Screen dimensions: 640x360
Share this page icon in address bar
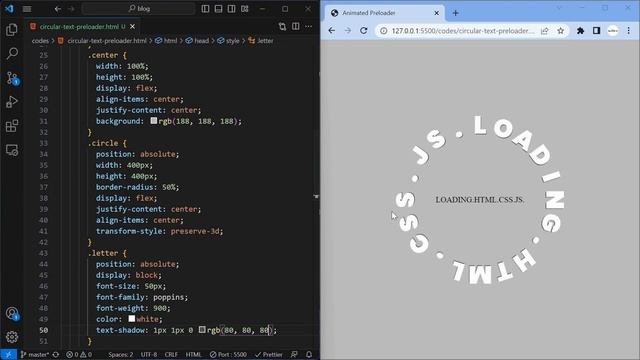coord(544,31)
